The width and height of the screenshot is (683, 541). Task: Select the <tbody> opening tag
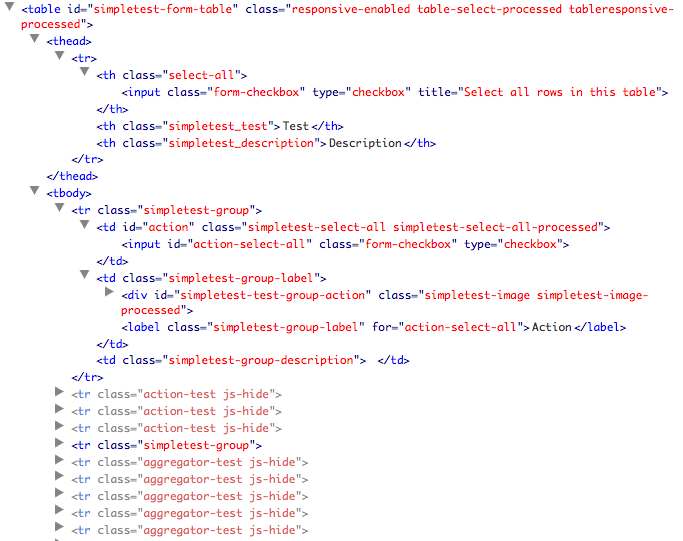click(x=69, y=193)
